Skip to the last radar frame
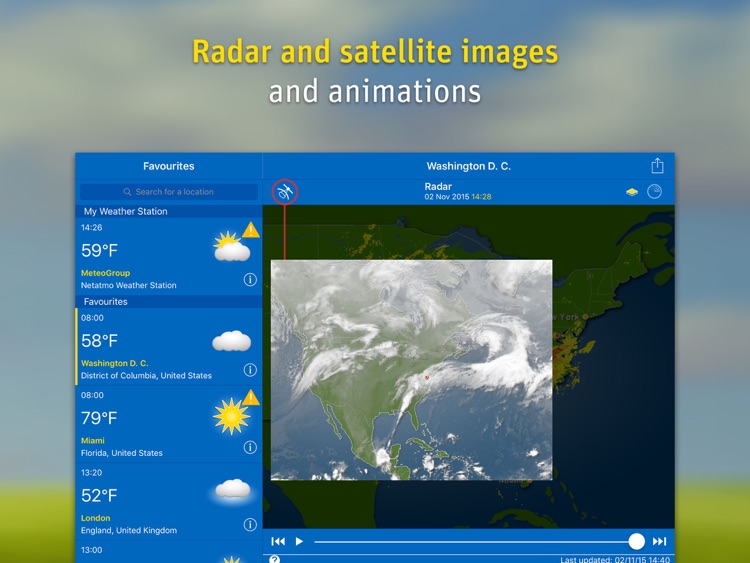750x563 pixels. (x=659, y=541)
